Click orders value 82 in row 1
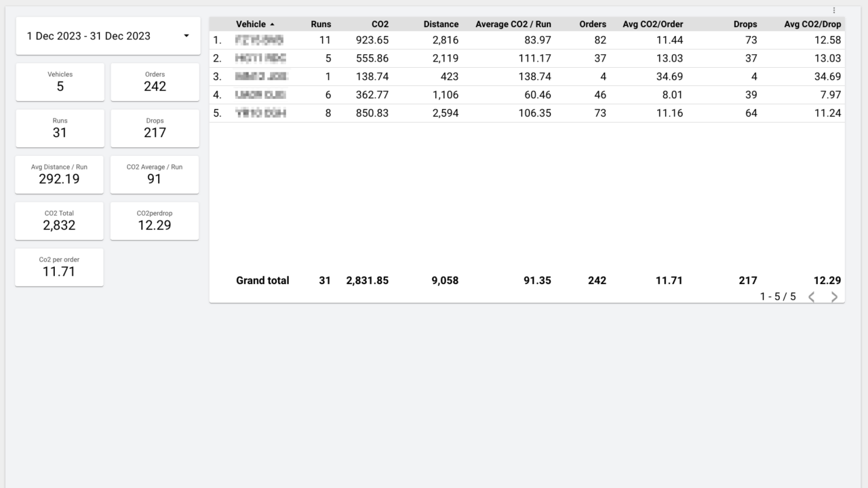Screen dimensions: 868x488 point(600,40)
